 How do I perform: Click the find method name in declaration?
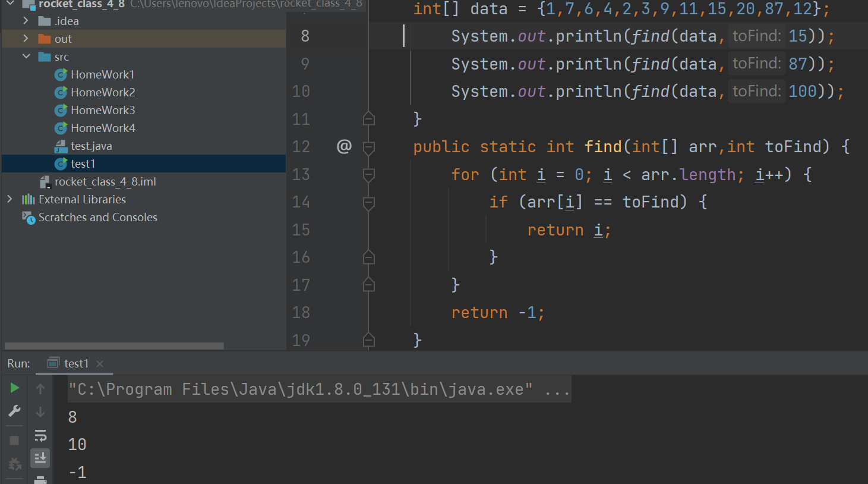[x=603, y=147]
